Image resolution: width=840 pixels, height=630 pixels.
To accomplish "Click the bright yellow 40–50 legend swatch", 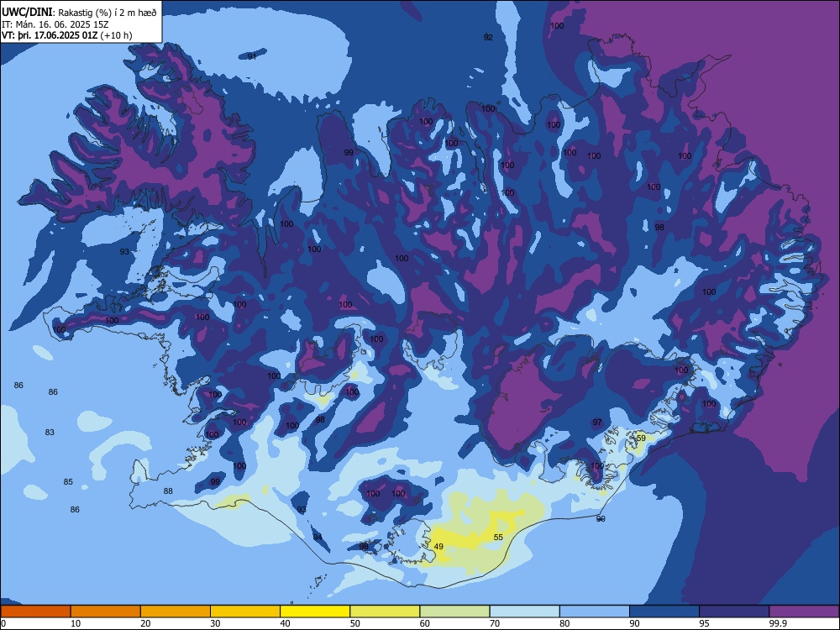I will coord(315,612).
